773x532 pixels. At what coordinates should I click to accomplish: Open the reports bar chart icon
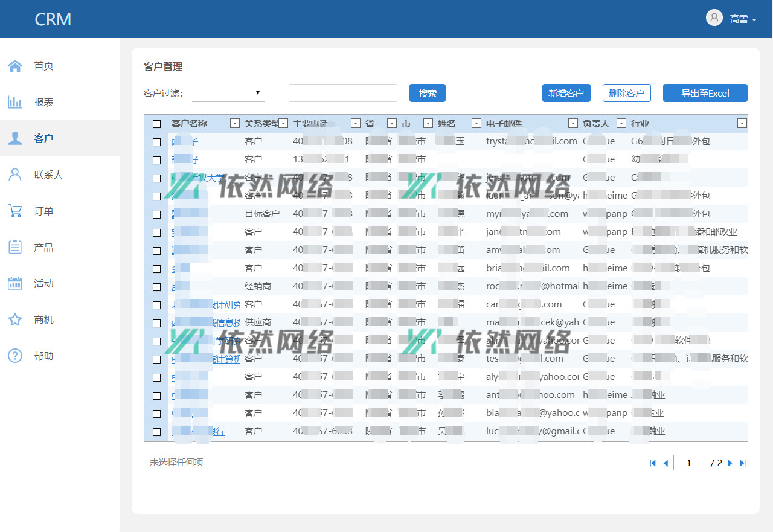click(15, 102)
